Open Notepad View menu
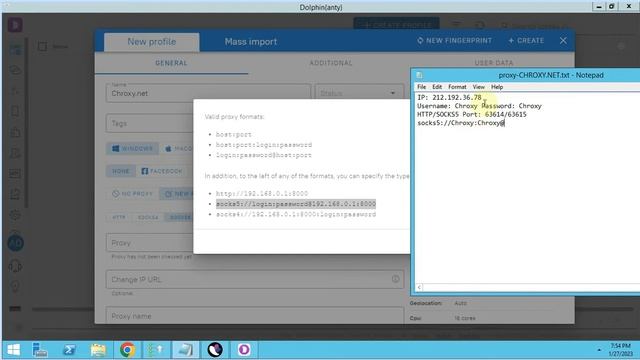Screen dimensions: 640x360 478,87
